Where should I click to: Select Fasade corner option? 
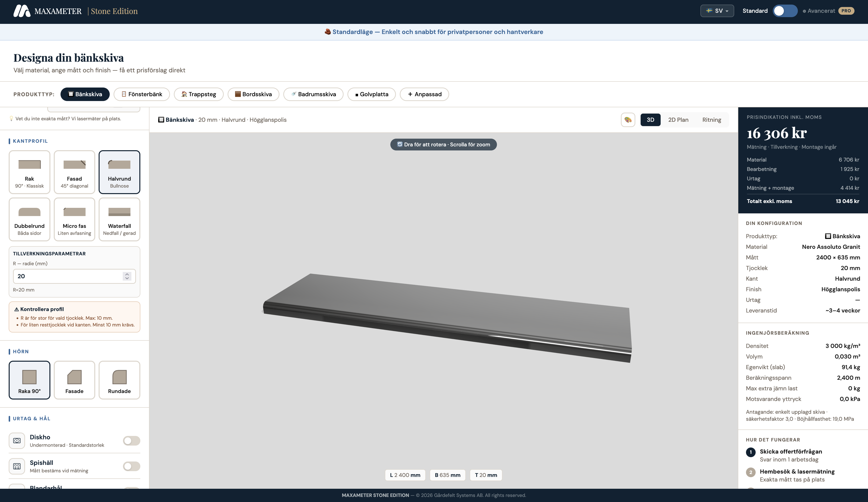[x=75, y=380]
